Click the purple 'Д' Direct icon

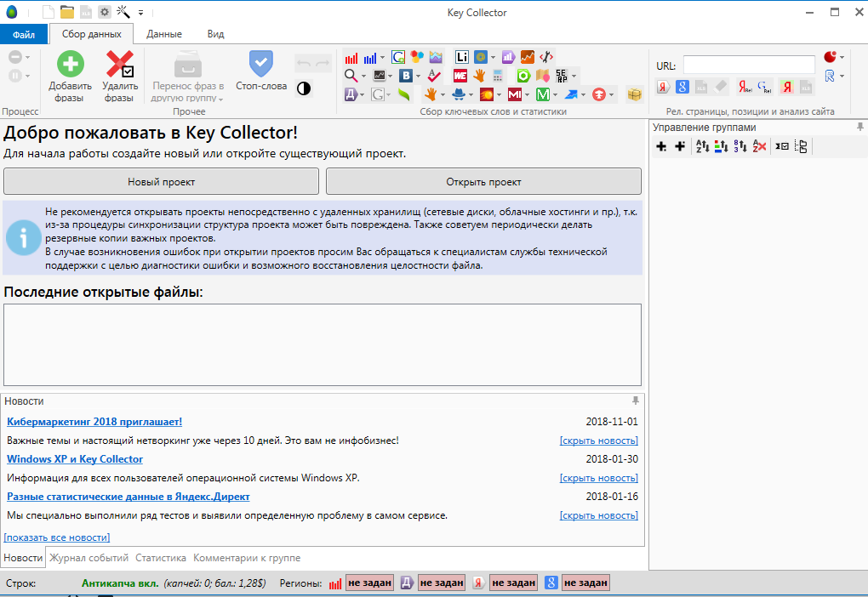[x=351, y=94]
